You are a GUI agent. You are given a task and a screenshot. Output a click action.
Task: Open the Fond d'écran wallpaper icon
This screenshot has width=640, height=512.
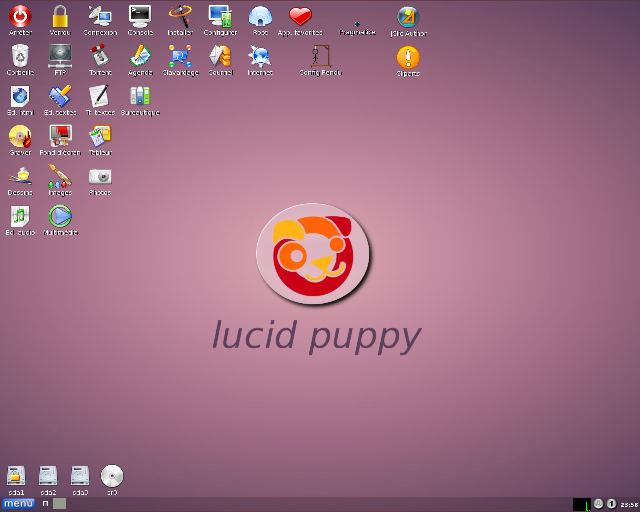60,136
